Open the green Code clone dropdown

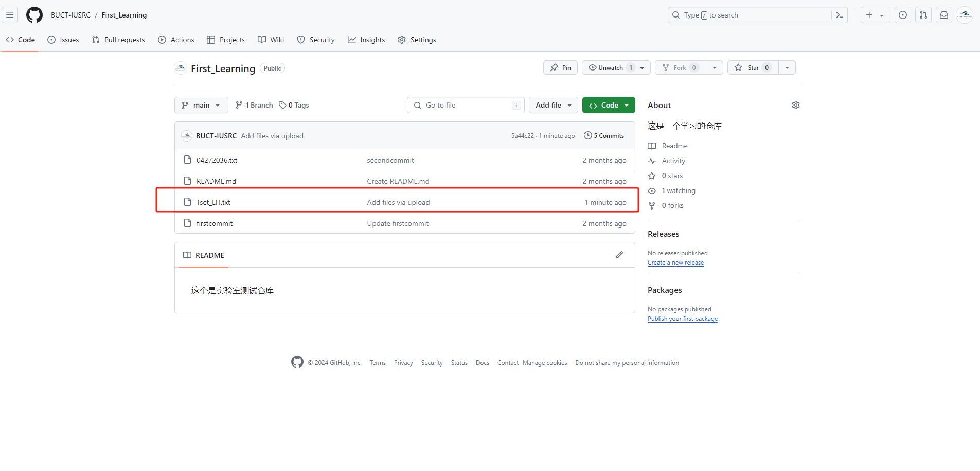click(x=609, y=105)
